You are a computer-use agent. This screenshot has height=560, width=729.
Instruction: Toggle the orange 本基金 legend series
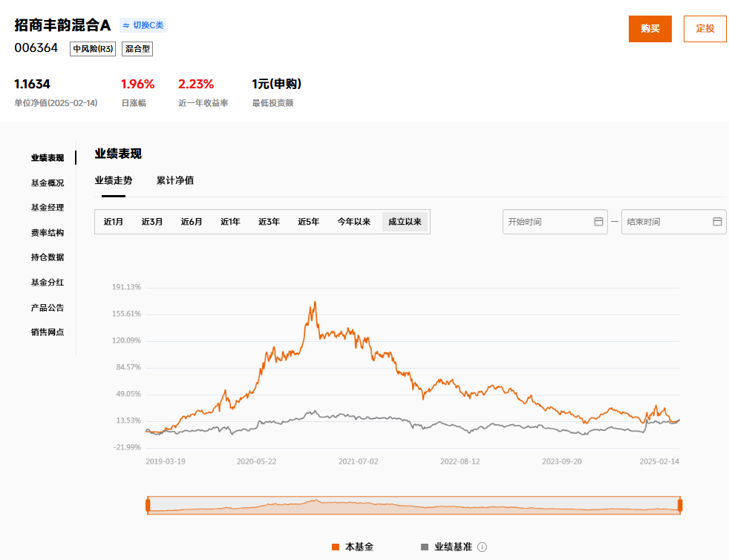click(353, 547)
